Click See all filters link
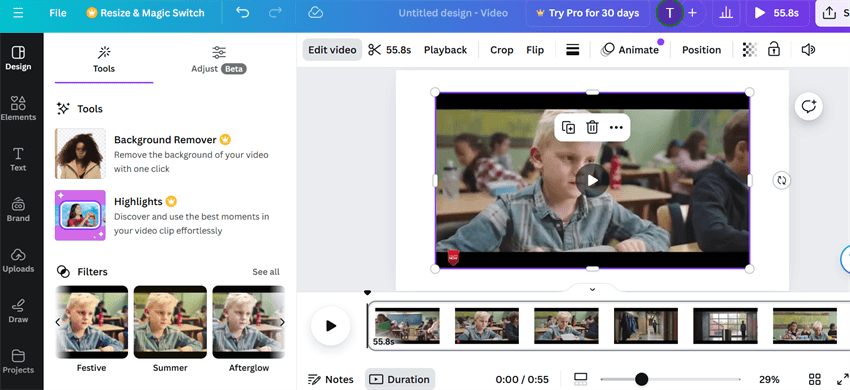Screen dimensions: 850x390 coord(266,272)
